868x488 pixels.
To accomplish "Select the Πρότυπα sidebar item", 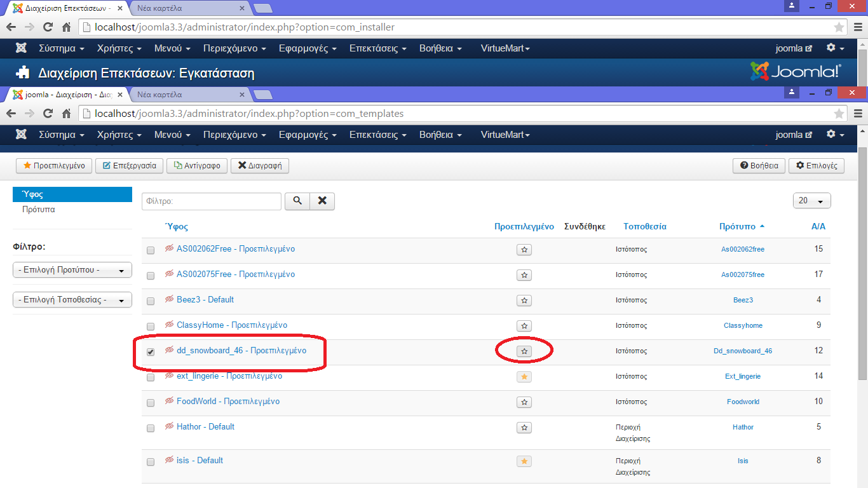I will pos(39,210).
